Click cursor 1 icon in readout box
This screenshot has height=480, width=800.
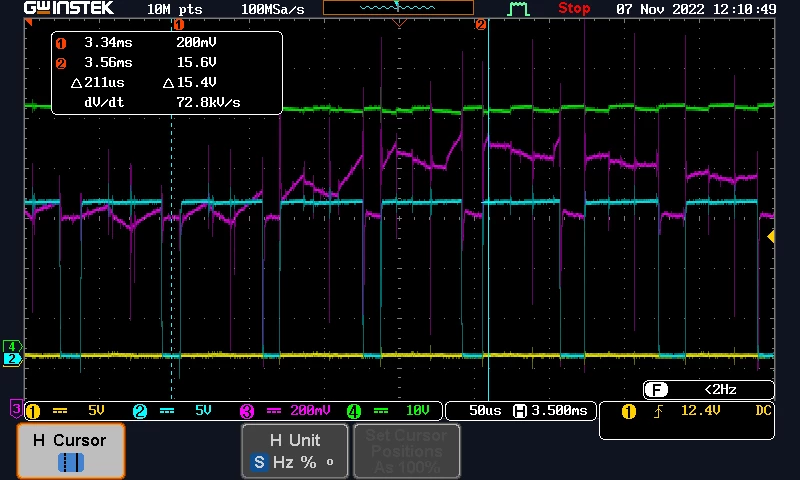[61, 44]
